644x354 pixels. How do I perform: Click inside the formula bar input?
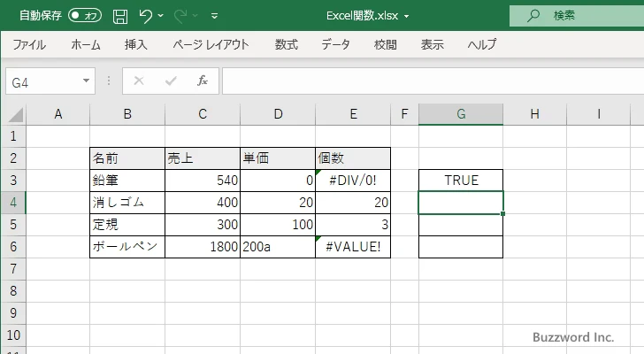coord(433,81)
